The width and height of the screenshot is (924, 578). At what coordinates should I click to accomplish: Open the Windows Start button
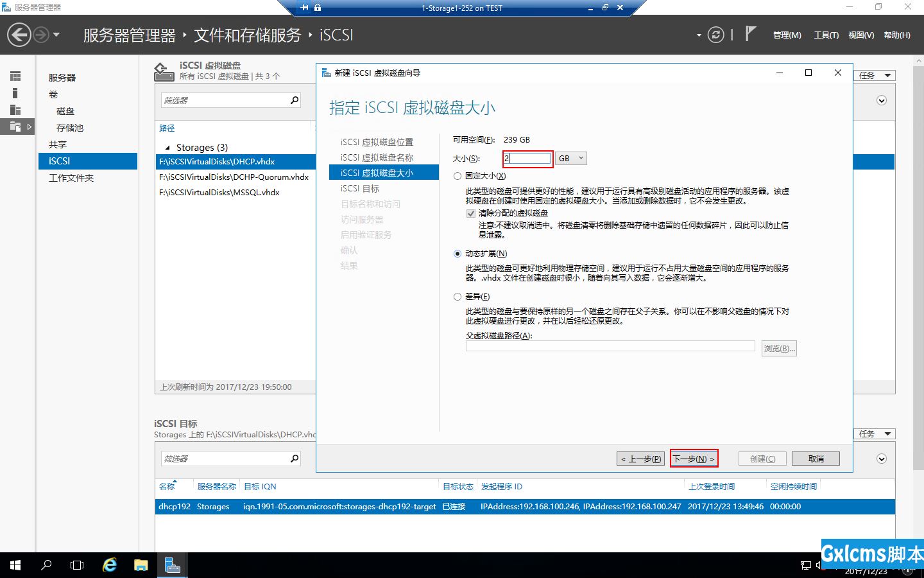click(x=15, y=565)
